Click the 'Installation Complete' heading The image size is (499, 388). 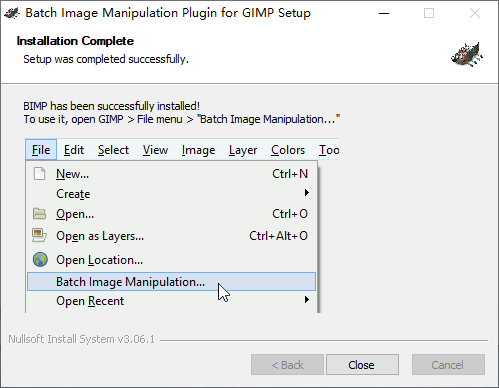coord(75,41)
